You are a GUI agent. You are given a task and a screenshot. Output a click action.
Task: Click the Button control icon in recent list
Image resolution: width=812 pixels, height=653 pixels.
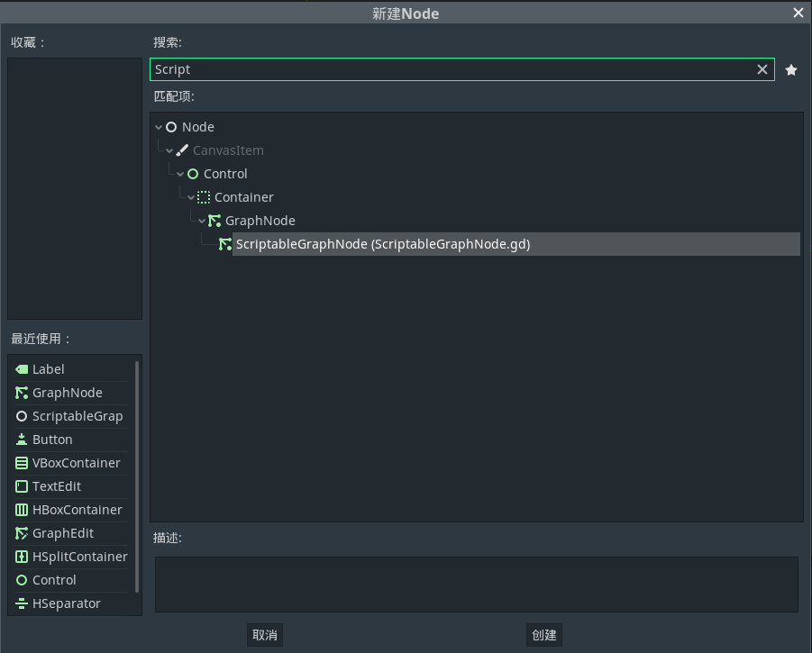20,439
